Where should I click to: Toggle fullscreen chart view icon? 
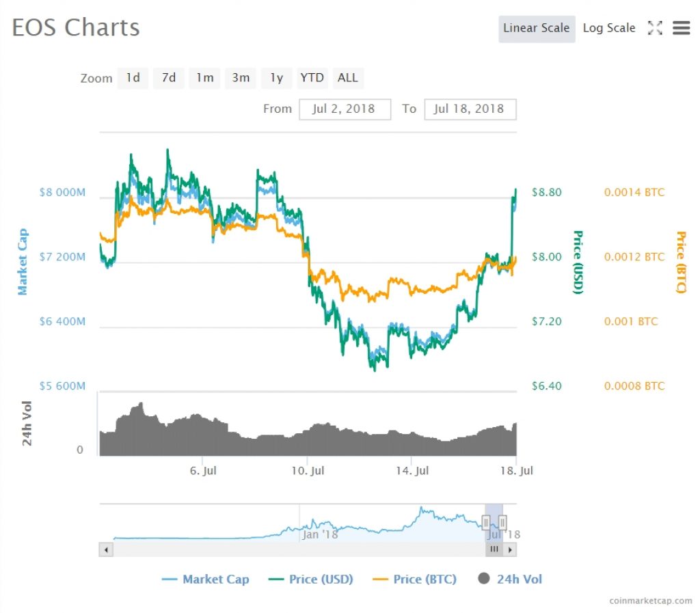655,27
